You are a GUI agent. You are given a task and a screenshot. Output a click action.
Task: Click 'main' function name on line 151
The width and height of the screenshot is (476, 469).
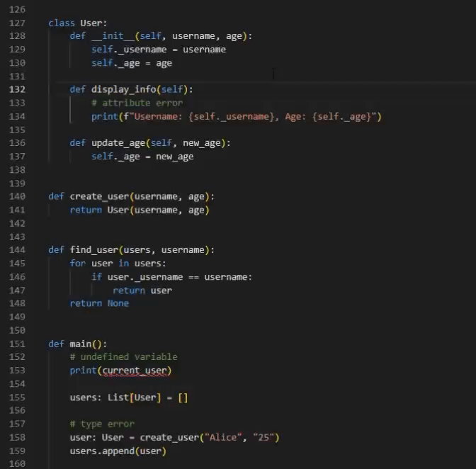point(81,344)
